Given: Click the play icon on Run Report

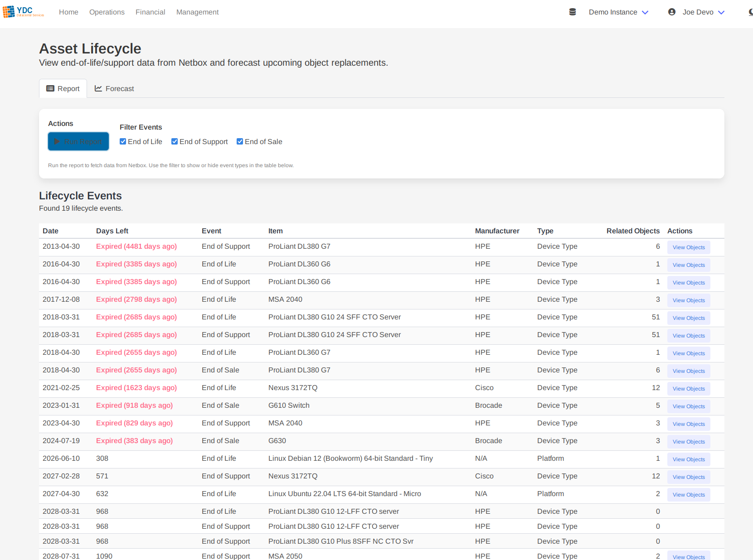Looking at the screenshot, I should tap(57, 142).
